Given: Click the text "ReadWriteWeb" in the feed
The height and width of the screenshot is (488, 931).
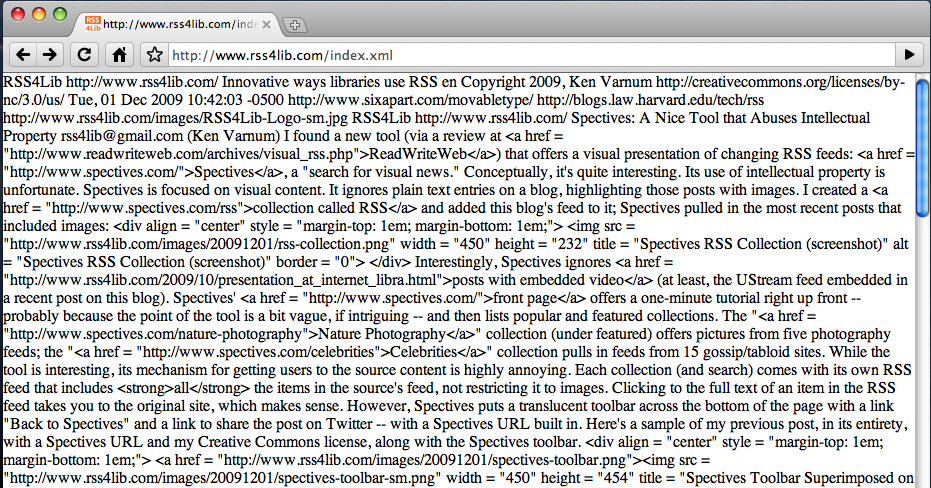Looking at the screenshot, I should click(418, 154).
